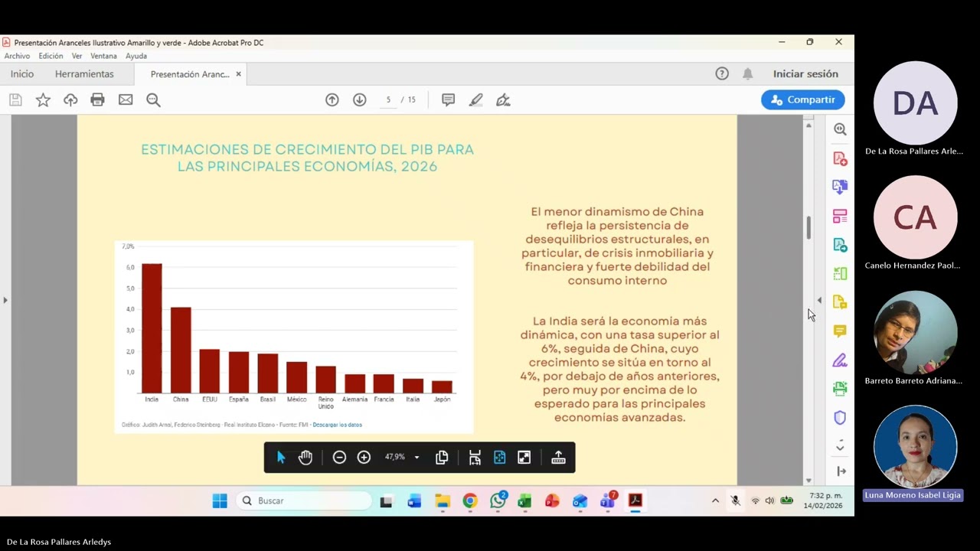The image size is (980, 551).
Task: Toggle the muted microphone tray icon
Action: point(735,500)
